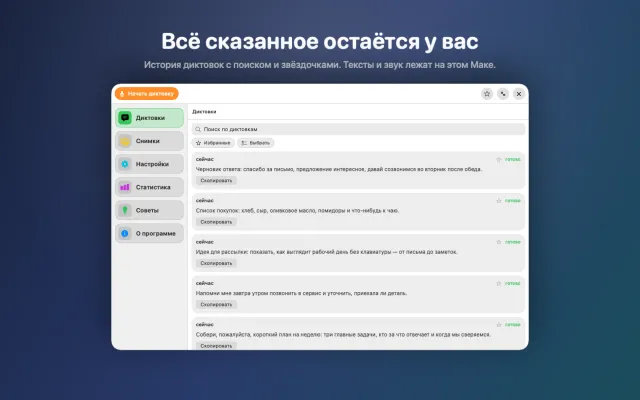The width and height of the screenshot is (640, 400).
Task: Click the text Идея для рассылки
Action: [222, 252]
